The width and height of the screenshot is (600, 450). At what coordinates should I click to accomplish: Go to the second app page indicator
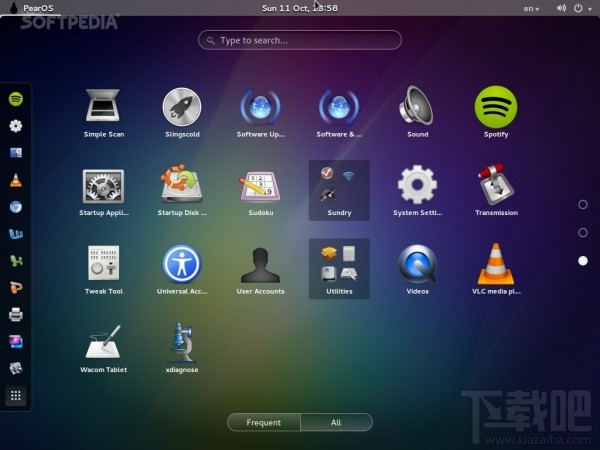(582, 232)
